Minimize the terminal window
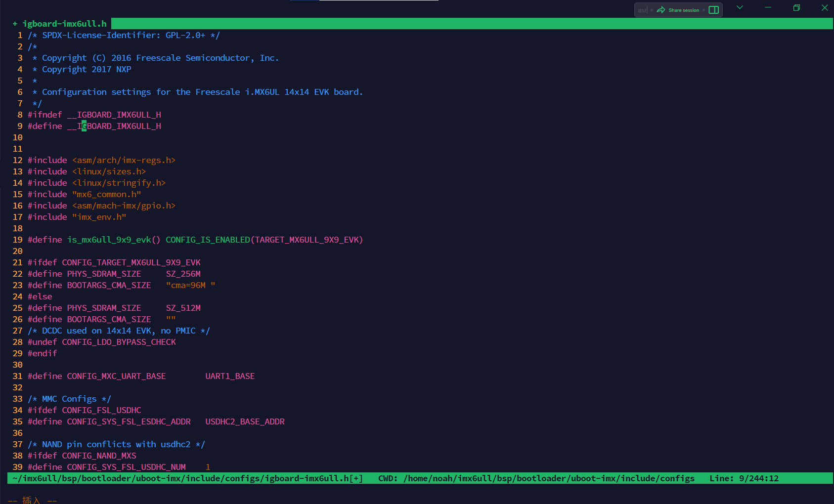 pyautogui.click(x=768, y=7)
